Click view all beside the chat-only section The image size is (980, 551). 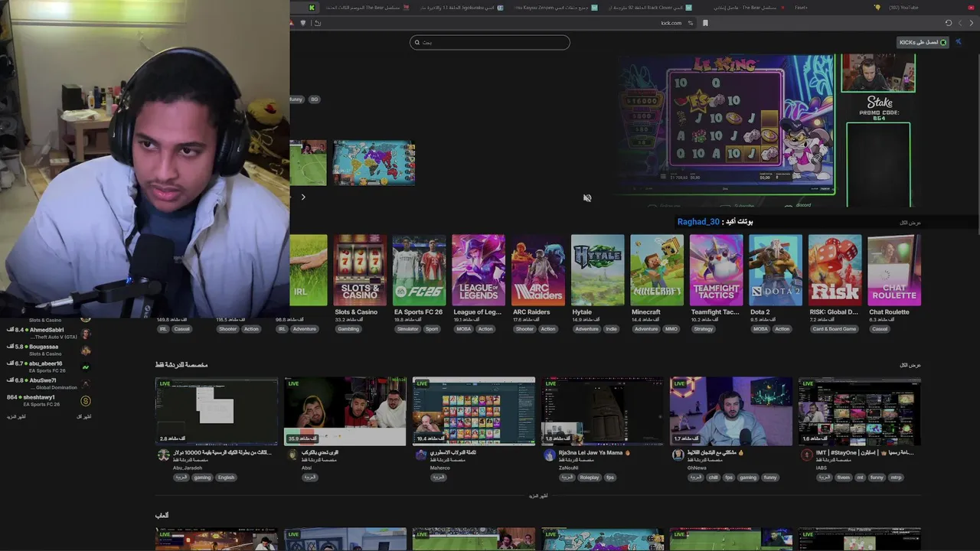coord(910,365)
